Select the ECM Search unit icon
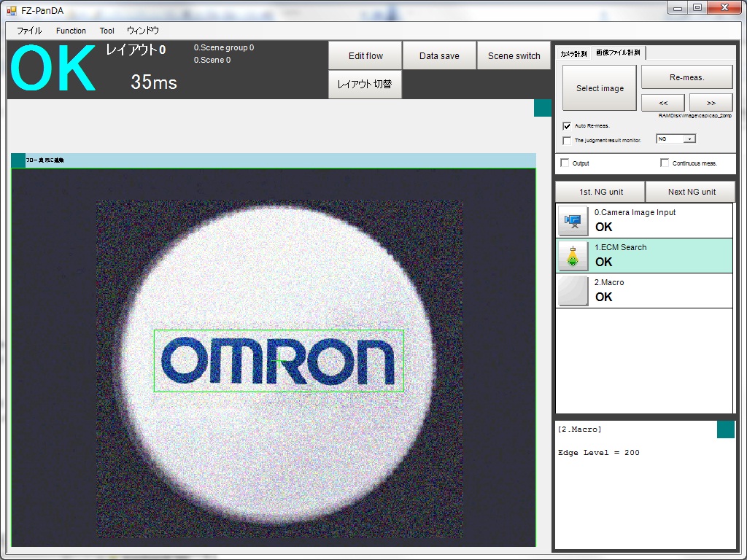This screenshot has height=560, width=747. tap(573, 256)
